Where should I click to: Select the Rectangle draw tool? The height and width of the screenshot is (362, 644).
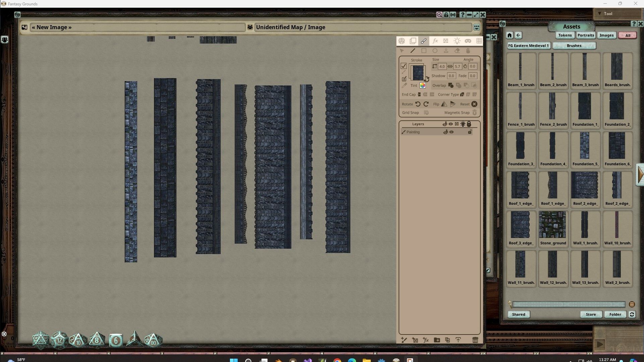pyautogui.click(x=424, y=51)
